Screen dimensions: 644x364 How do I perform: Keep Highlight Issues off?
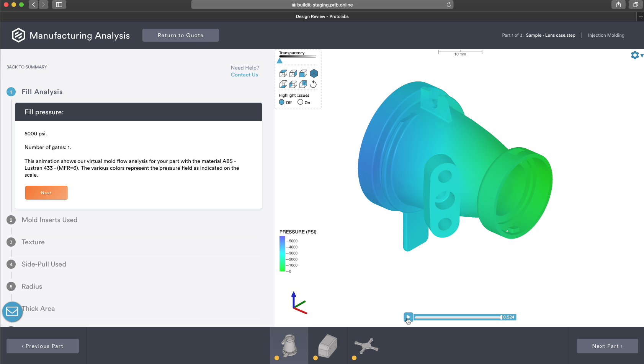coord(282,102)
